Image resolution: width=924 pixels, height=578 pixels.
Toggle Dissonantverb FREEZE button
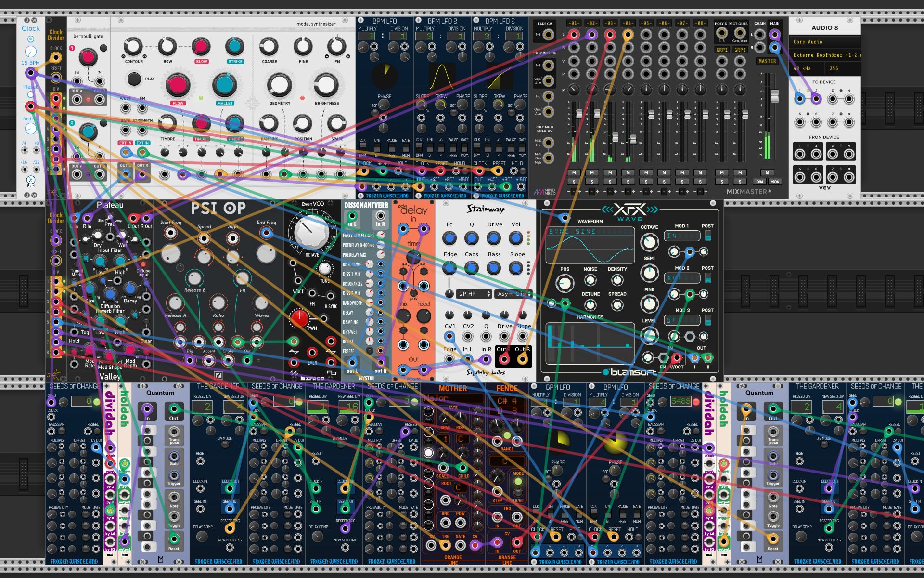(369, 351)
